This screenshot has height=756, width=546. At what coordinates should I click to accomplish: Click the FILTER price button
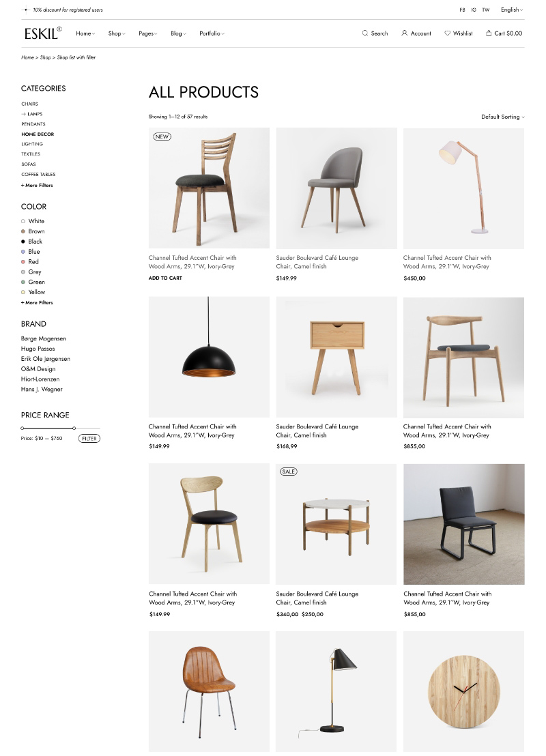coord(89,438)
